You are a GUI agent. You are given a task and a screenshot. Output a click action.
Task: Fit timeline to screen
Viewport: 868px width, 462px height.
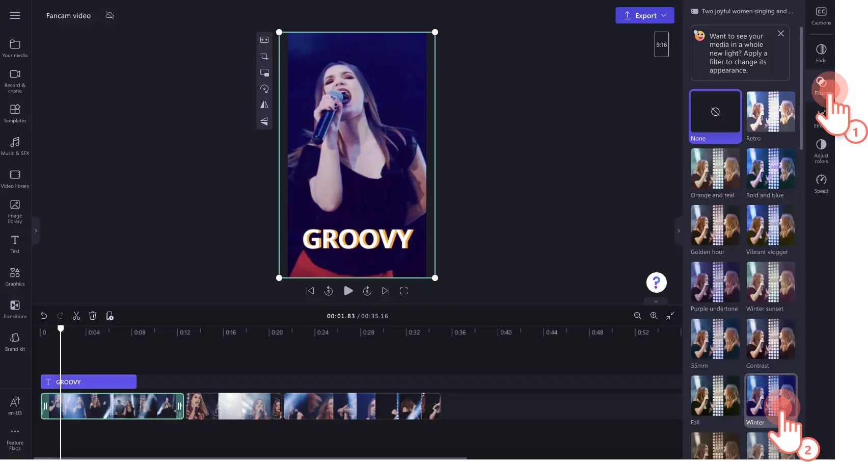(x=670, y=316)
